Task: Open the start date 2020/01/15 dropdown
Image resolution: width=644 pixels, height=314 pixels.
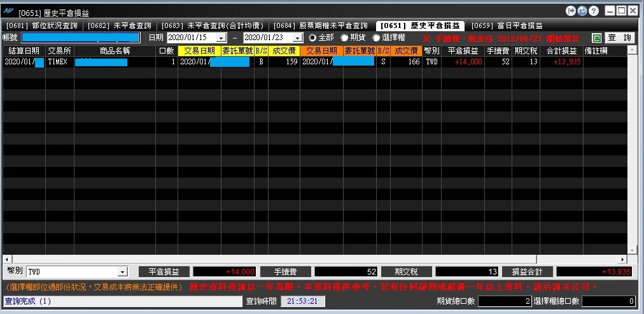Action: pos(221,38)
